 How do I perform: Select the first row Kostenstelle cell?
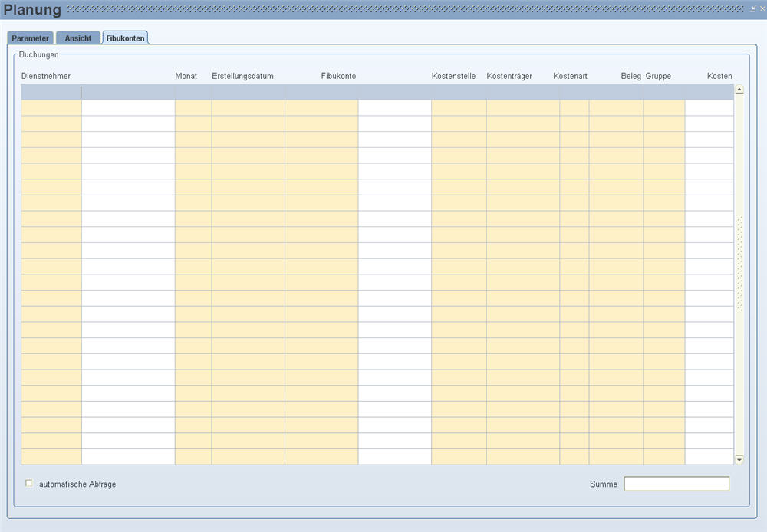click(x=458, y=92)
